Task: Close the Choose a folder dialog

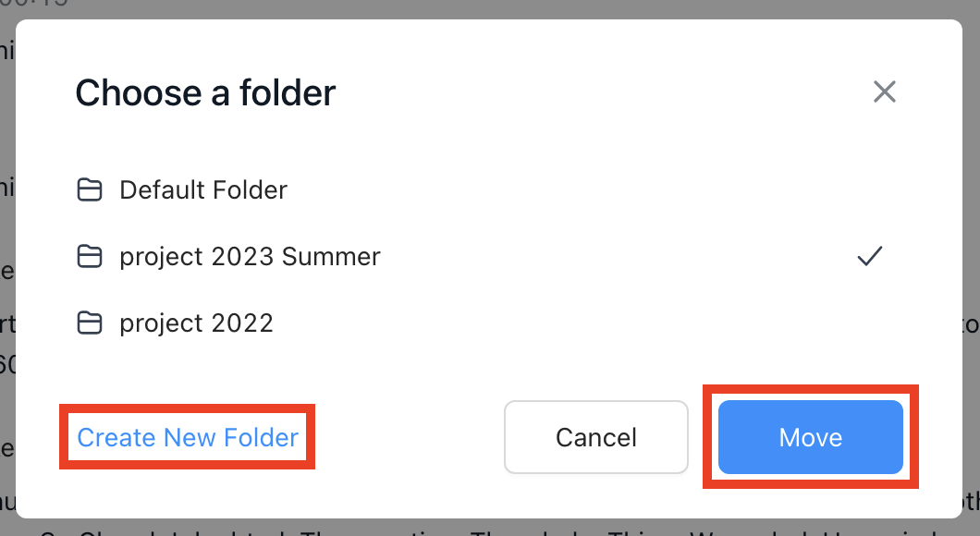Action: 885,91
